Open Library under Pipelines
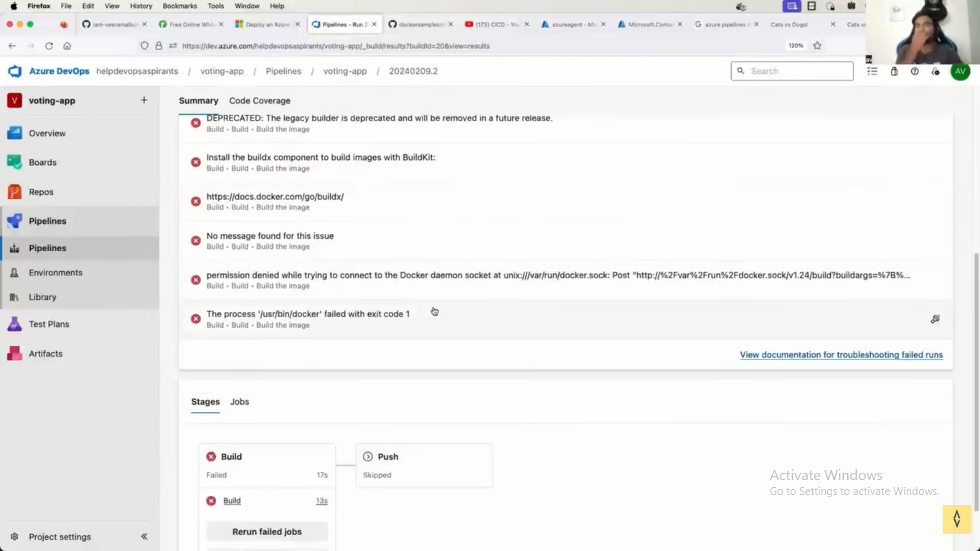Viewport: 980px width, 551px height. (42, 297)
